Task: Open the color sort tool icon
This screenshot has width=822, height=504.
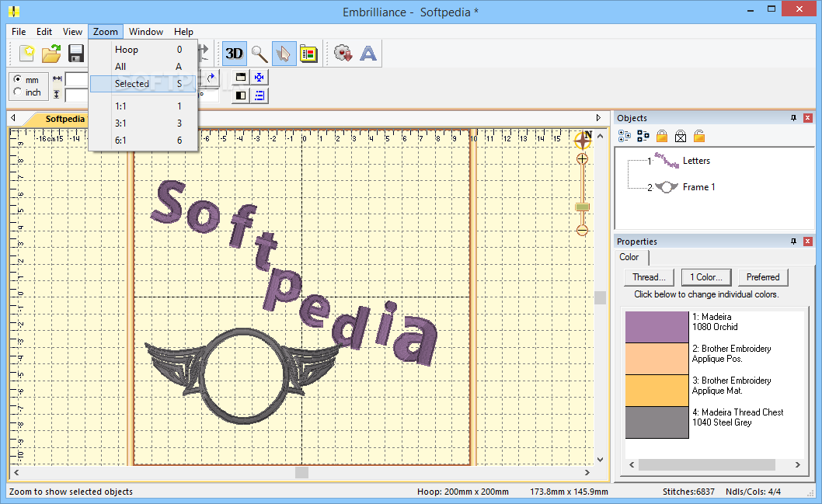Action: (x=308, y=54)
